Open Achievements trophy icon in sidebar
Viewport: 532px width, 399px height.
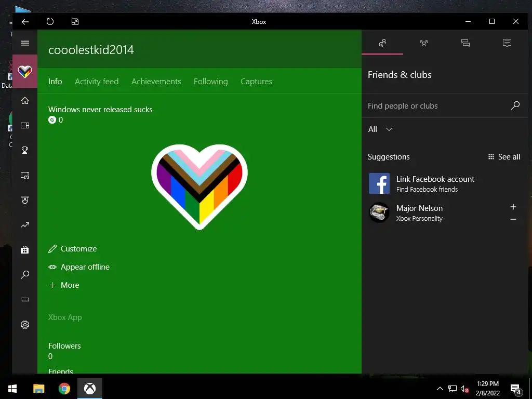pos(25,150)
